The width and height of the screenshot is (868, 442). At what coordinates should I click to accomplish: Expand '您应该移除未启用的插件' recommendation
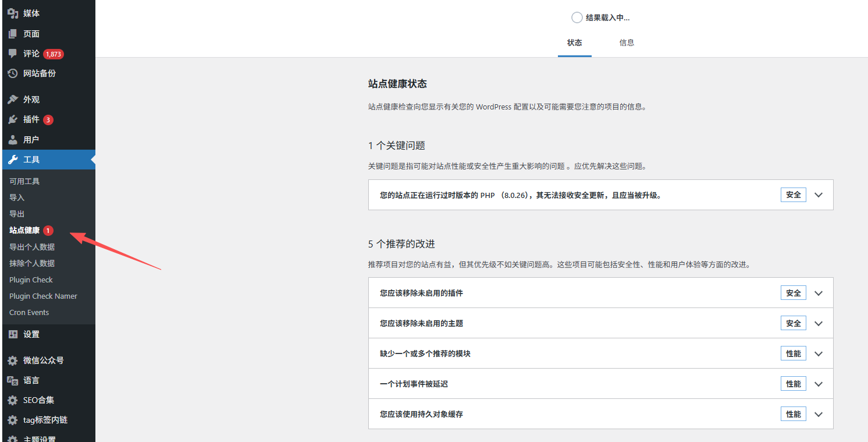pyautogui.click(x=819, y=292)
